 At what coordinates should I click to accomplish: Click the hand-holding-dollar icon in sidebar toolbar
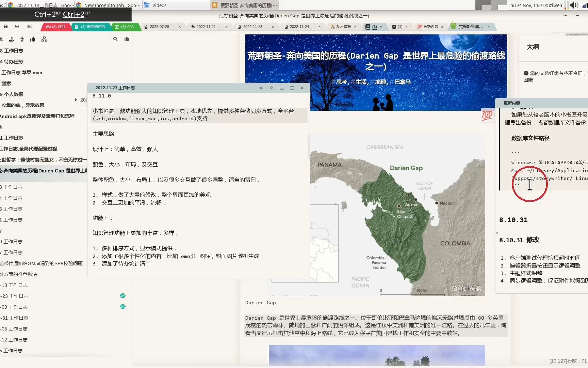[12, 39]
